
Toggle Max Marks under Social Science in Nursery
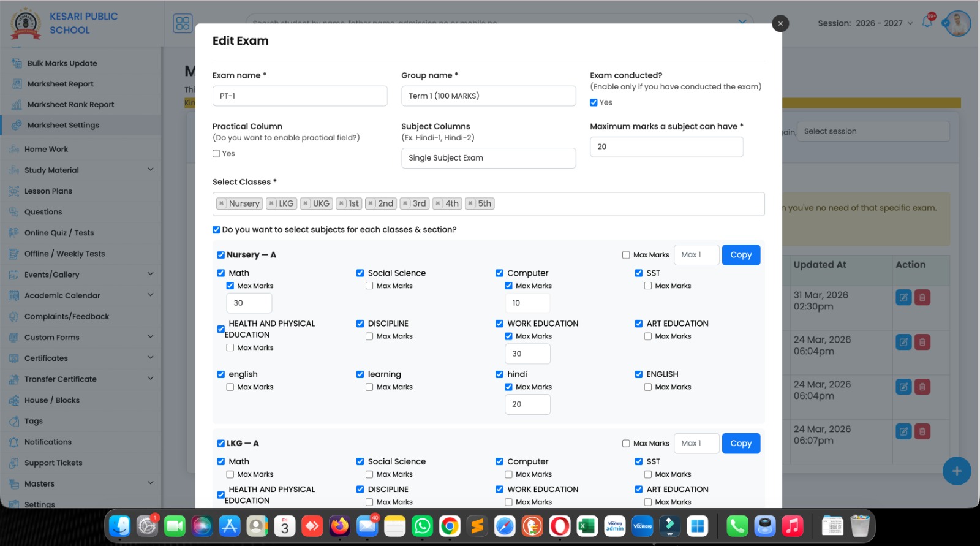click(369, 286)
